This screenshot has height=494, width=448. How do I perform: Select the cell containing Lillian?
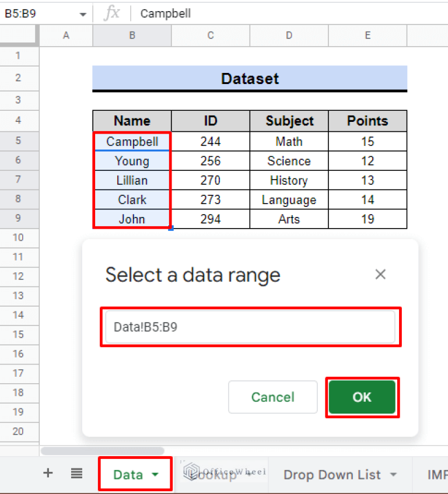tap(132, 180)
